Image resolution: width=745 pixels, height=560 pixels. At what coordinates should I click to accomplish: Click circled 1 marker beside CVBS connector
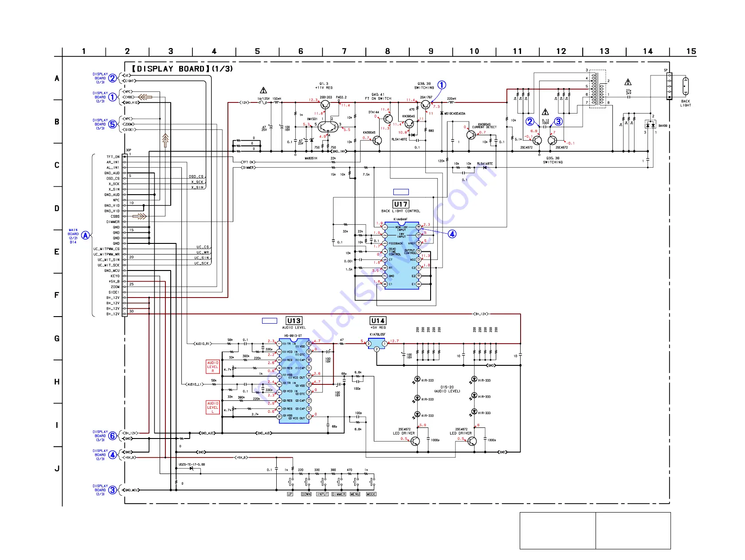click(x=113, y=97)
